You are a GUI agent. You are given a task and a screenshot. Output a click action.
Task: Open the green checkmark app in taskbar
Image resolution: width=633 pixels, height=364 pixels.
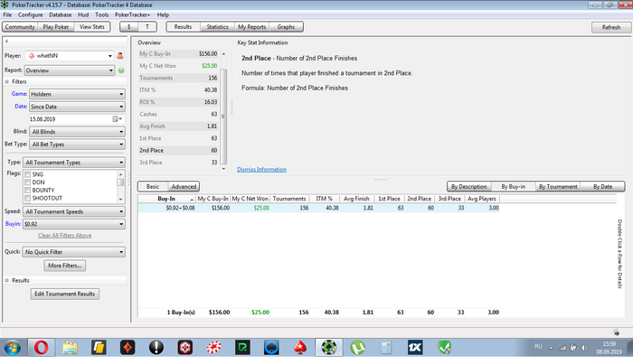pos(444,348)
